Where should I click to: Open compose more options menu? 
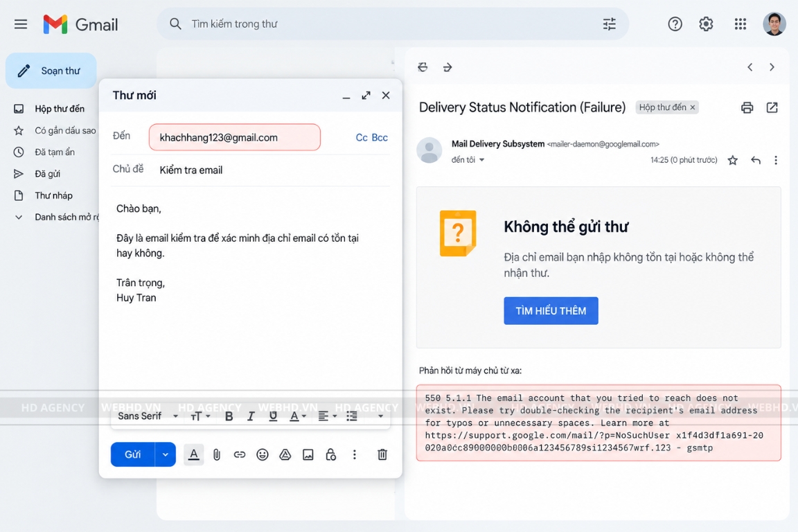[x=354, y=454]
